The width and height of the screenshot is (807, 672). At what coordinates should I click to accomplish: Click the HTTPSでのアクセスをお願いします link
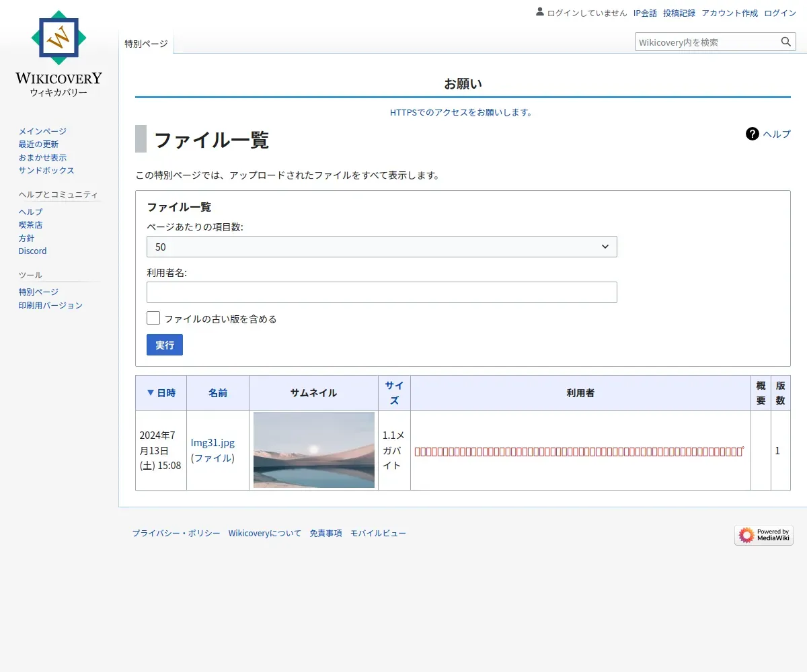461,112
